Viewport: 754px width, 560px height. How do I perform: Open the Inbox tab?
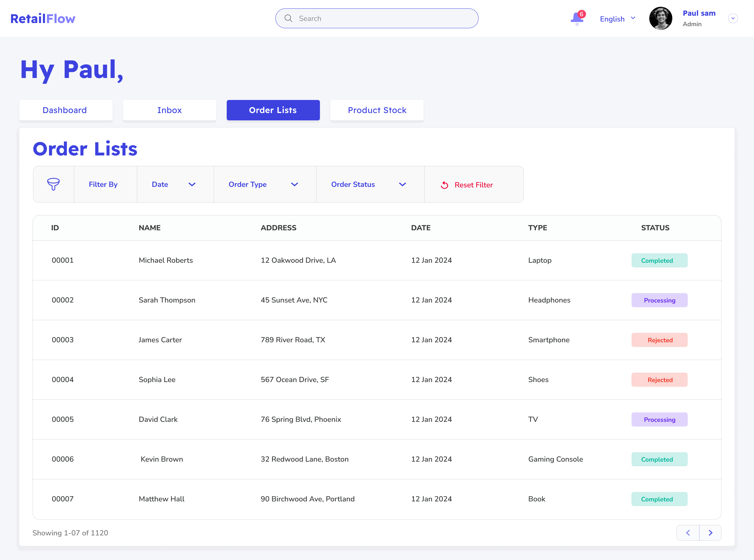point(169,110)
